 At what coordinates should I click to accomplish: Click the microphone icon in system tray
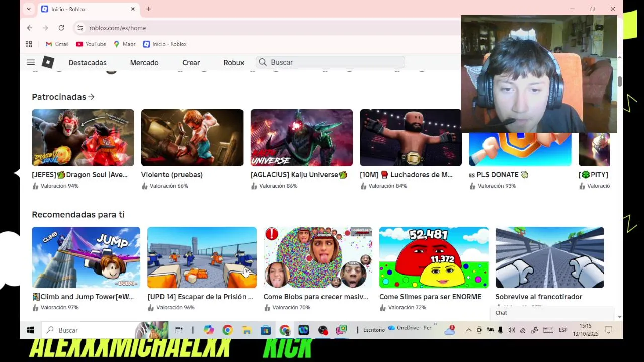coord(501,330)
